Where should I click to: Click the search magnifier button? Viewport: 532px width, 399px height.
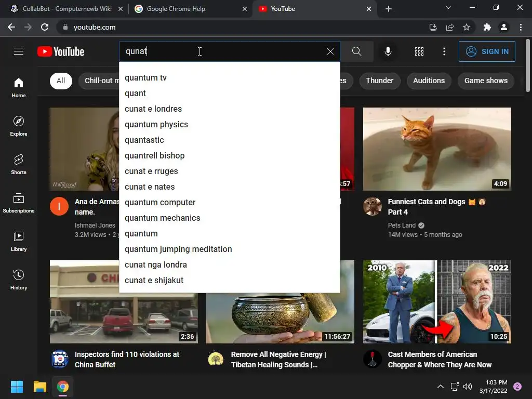(x=356, y=51)
